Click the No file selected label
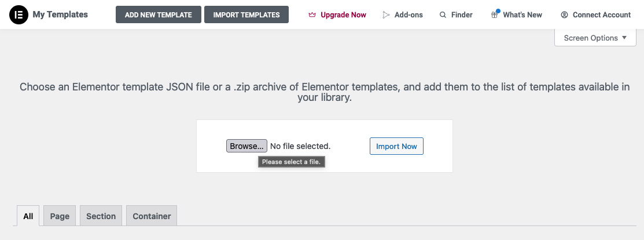Viewport: 644px width, 240px height. coord(300,146)
